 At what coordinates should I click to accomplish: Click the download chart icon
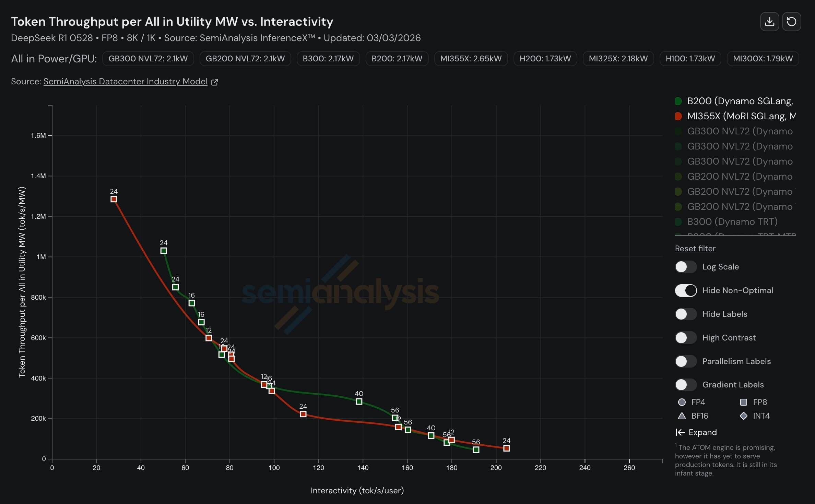click(769, 22)
